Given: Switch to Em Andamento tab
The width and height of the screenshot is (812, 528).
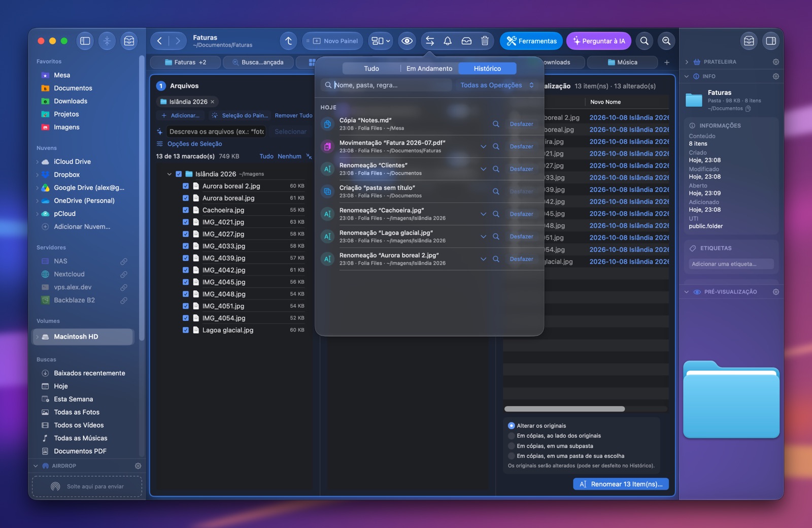Looking at the screenshot, I should pos(429,69).
